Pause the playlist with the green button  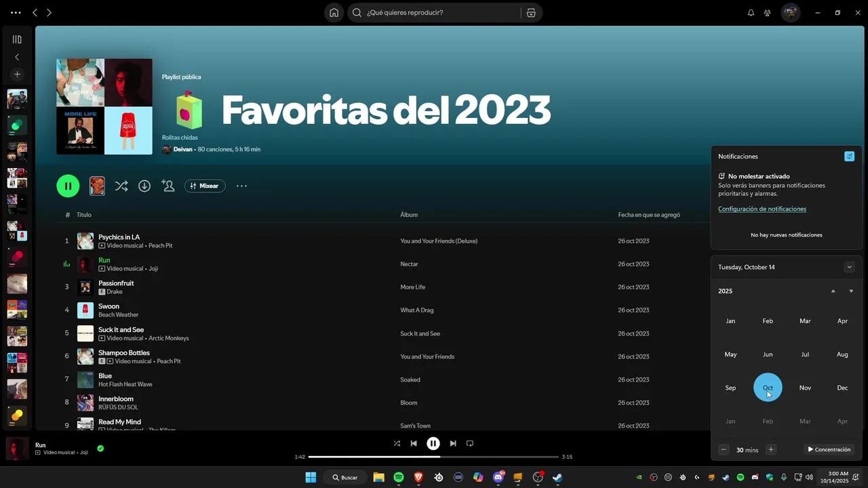point(68,186)
